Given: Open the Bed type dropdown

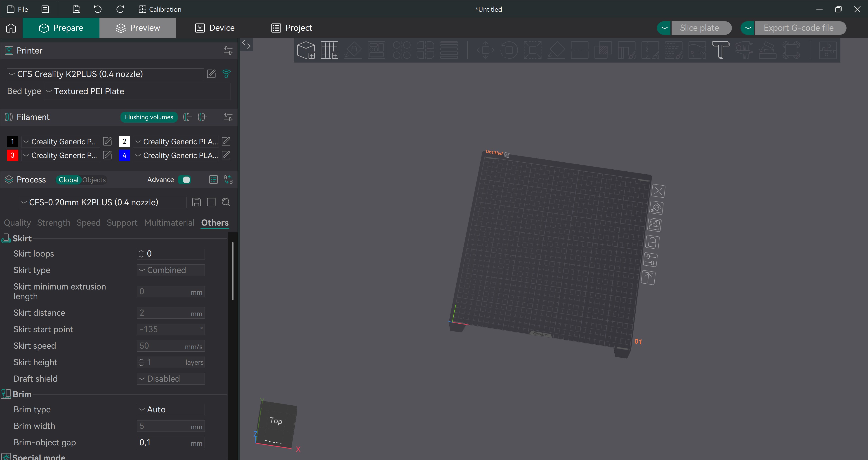Looking at the screenshot, I should (137, 91).
